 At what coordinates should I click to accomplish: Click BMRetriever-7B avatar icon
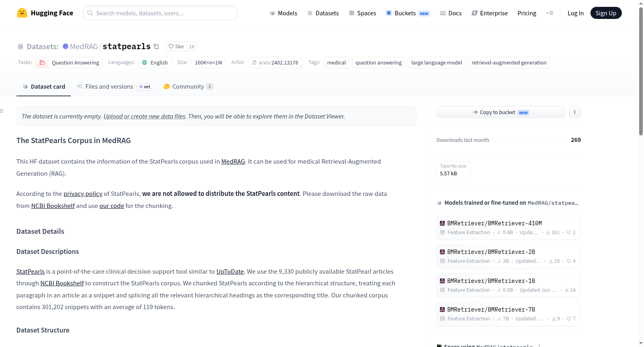point(442,310)
